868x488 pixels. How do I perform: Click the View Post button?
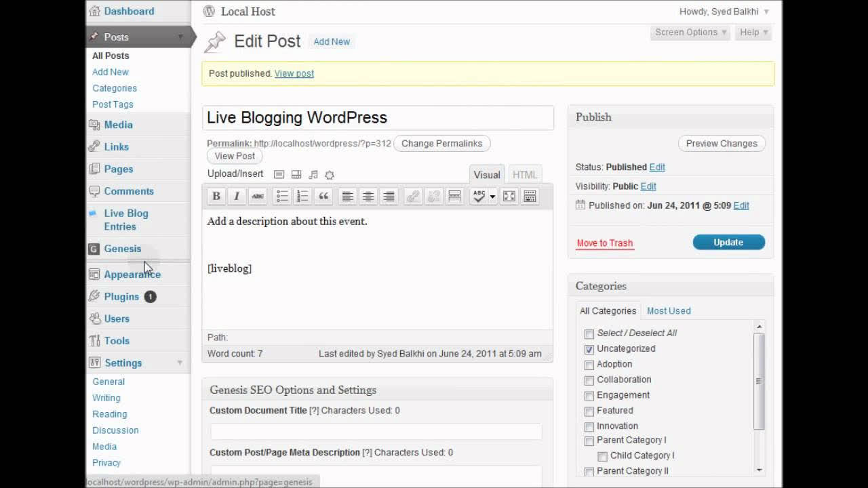click(x=235, y=156)
